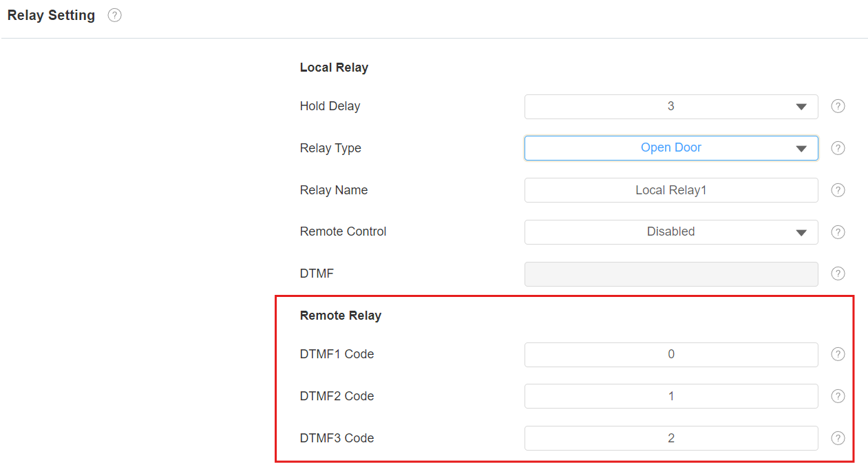
Task: Click help icon for Relay Name
Action: pyautogui.click(x=838, y=190)
